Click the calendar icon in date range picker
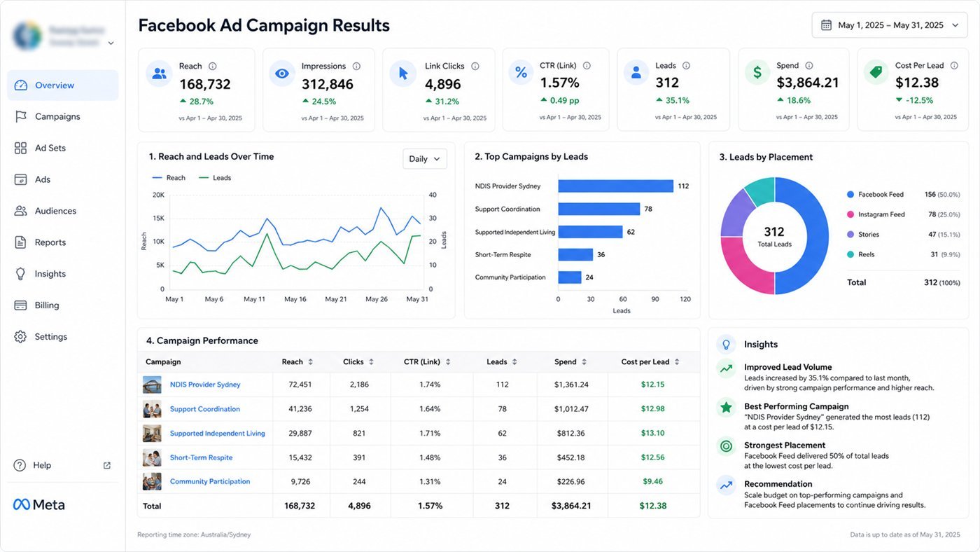980x552 pixels. click(826, 25)
